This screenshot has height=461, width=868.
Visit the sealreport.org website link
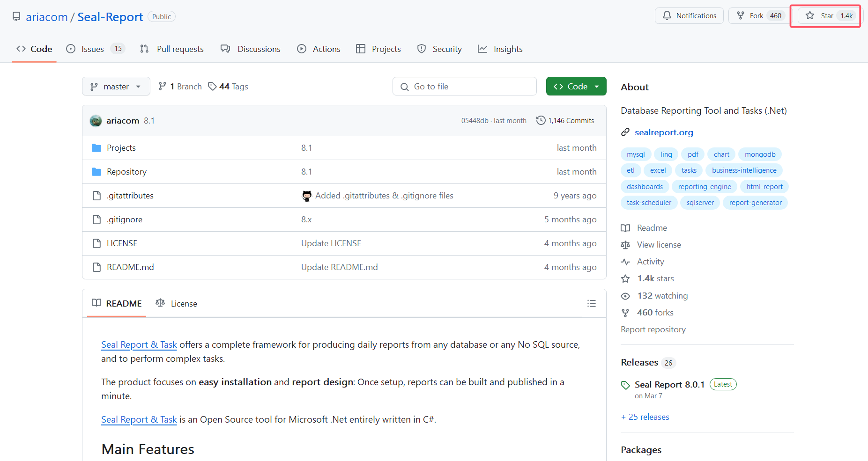point(664,132)
